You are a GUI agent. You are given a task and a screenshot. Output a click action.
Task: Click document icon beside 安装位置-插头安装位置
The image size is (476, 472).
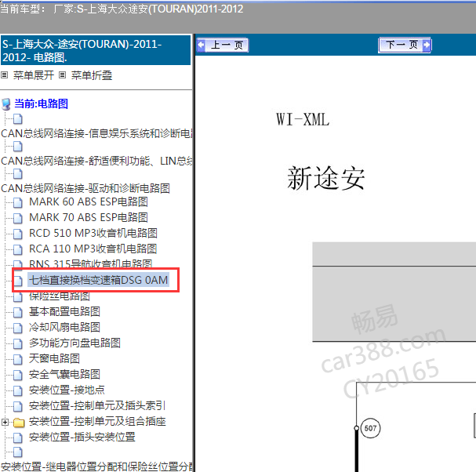(17, 438)
